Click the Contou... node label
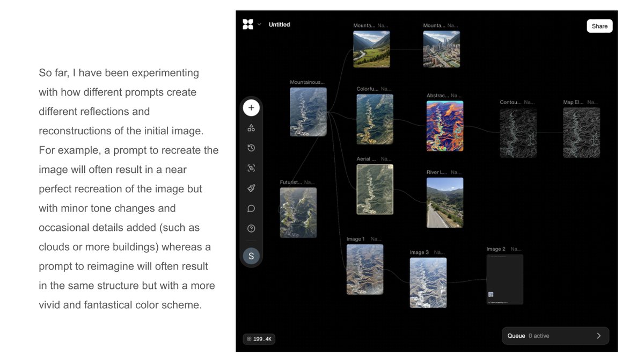644x363 pixels. (x=510, y=102)
